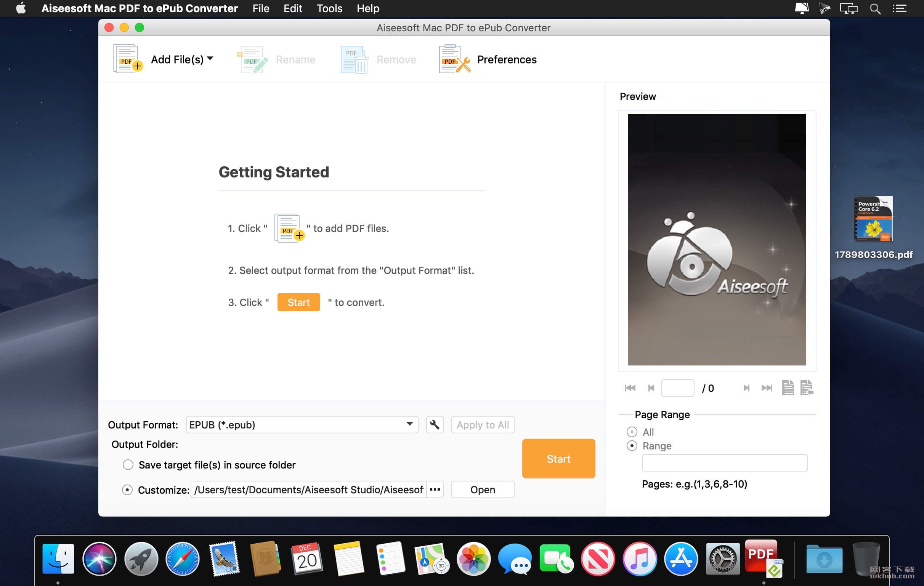Click the Add File(s) PDF icon

pos(127,59)
